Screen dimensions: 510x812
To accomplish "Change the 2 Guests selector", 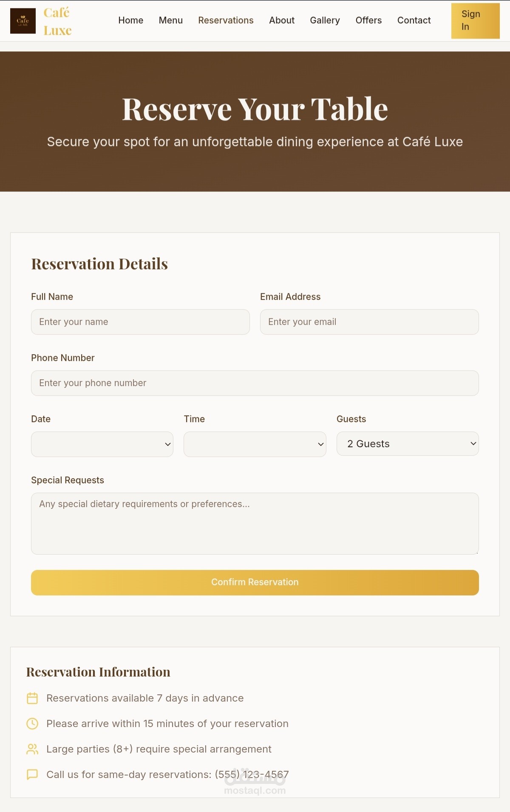I will click(x=407, y=444).
